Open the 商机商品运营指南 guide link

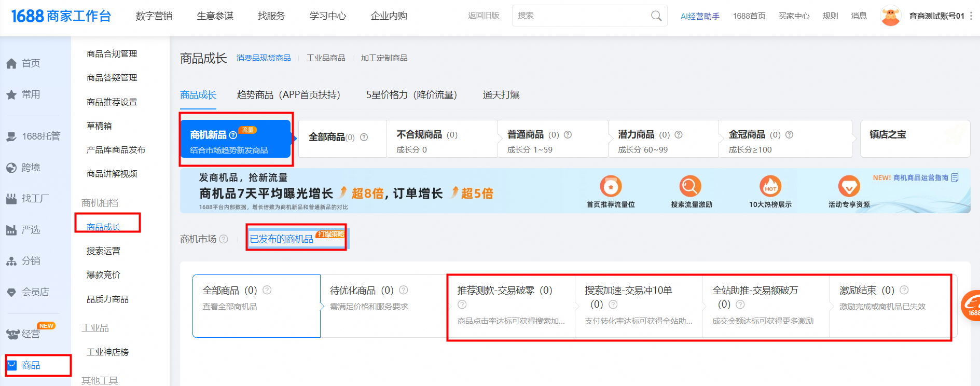coord(920,178)
